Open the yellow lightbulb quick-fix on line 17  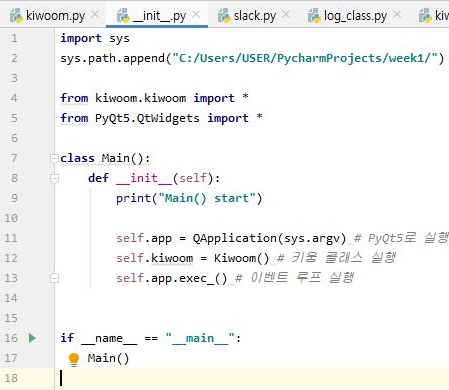click(x=74, y=359)
